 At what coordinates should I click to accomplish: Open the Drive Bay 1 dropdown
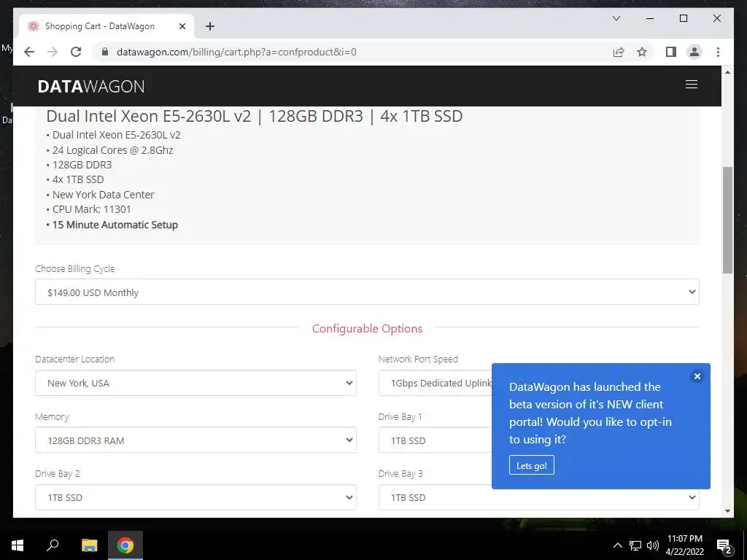coord(435,440)
